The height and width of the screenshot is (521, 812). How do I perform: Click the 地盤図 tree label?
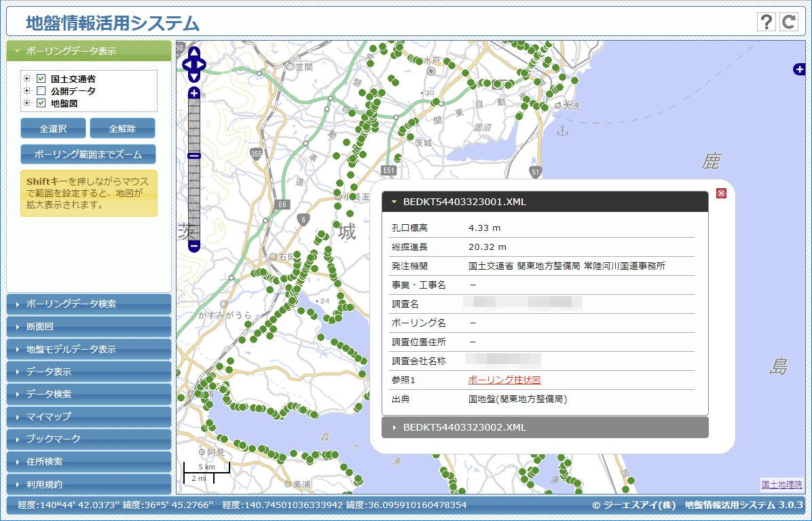pos(64,103)
